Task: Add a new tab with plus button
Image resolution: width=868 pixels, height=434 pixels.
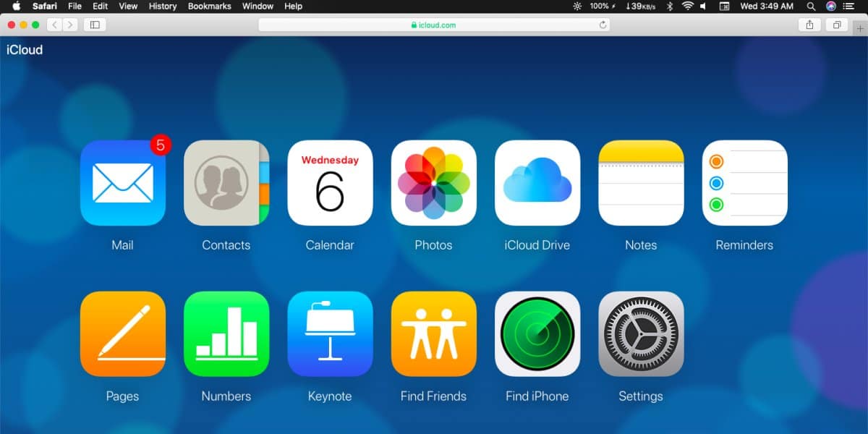Action: (x=860, y=27)
